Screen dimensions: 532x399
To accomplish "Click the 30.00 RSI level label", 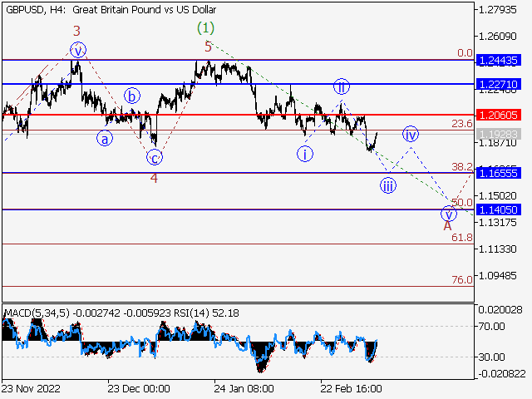I will pos(491,357).
